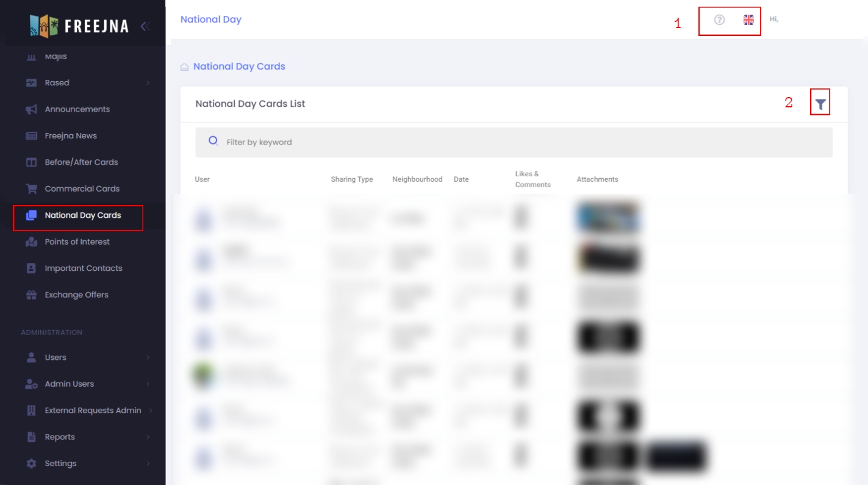Select Before/After Cards in sidebar

[x=81, y=162]
